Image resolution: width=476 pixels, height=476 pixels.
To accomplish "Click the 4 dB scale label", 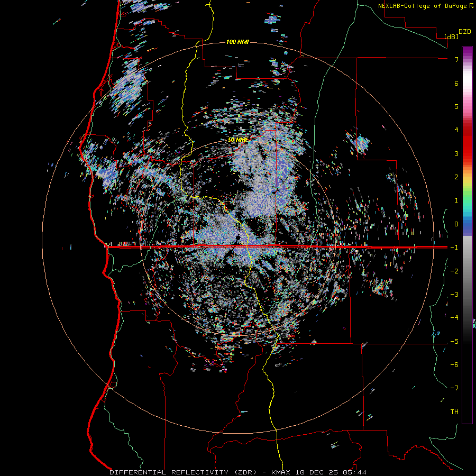I will [x=456, y=130].
